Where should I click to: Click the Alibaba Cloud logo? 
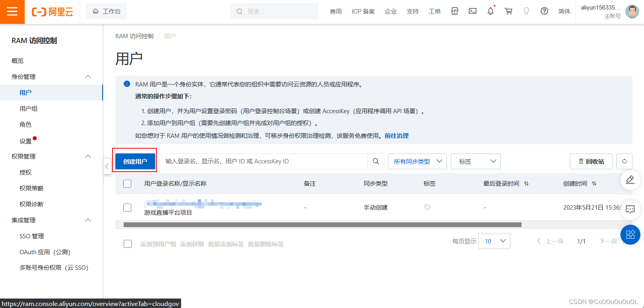tap(52, 12)
